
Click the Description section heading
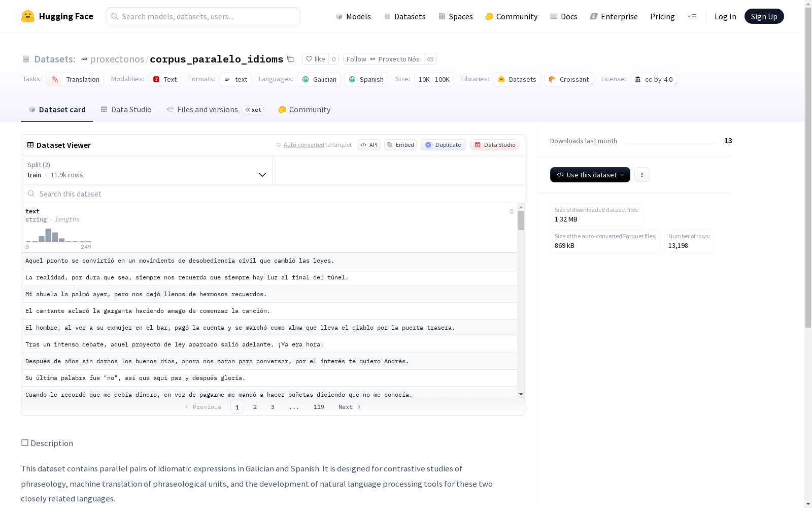pos(47,443)
